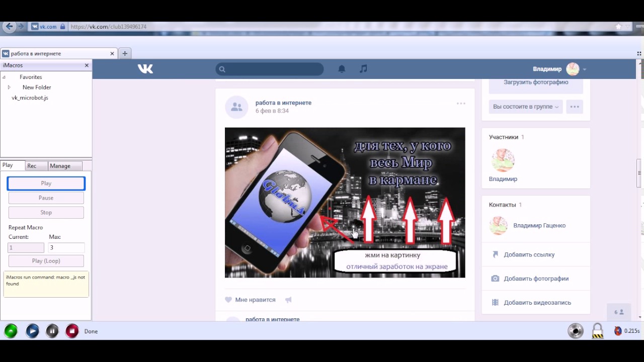Click Владимир Гаценко's contact avatar

point(499,226)
